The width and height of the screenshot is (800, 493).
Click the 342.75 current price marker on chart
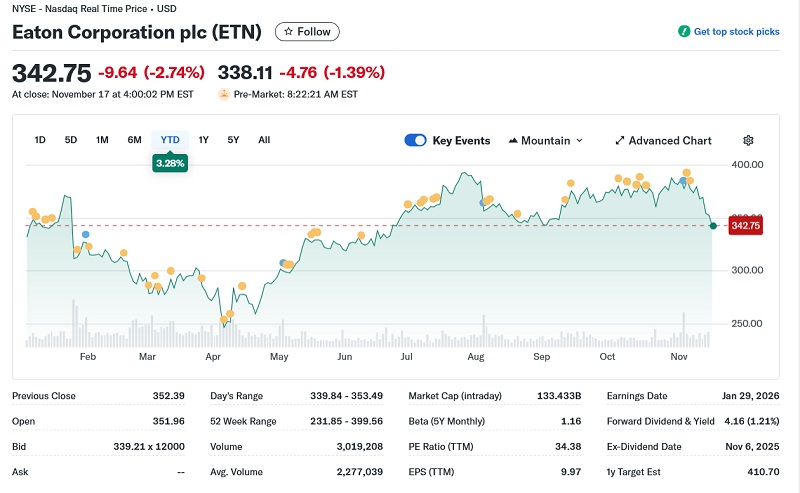(x=745, y=226)
